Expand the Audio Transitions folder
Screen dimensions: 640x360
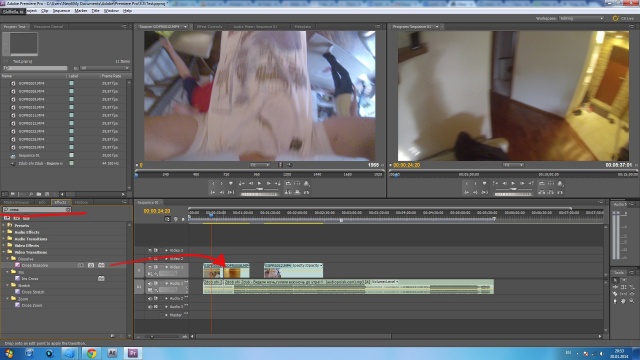click(4, 239)
